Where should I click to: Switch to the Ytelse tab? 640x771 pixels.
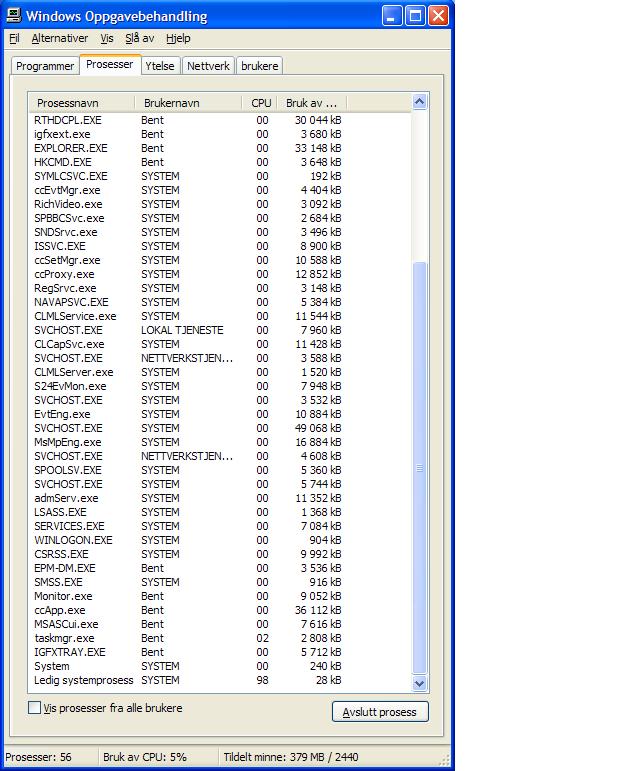coord(160,66)
